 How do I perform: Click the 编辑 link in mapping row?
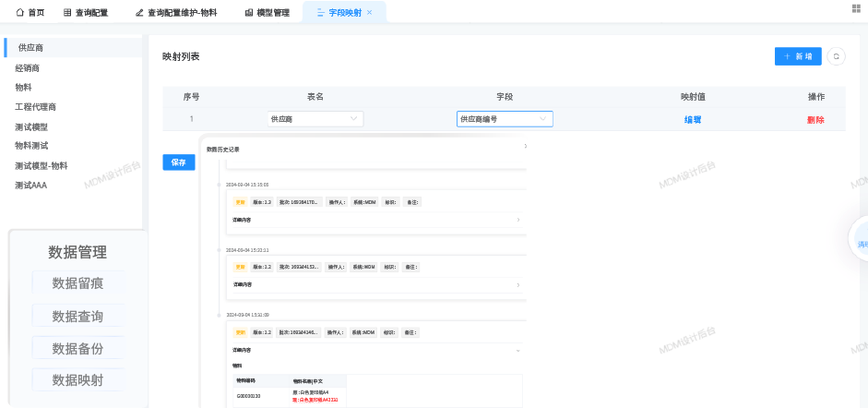(693, 120)
